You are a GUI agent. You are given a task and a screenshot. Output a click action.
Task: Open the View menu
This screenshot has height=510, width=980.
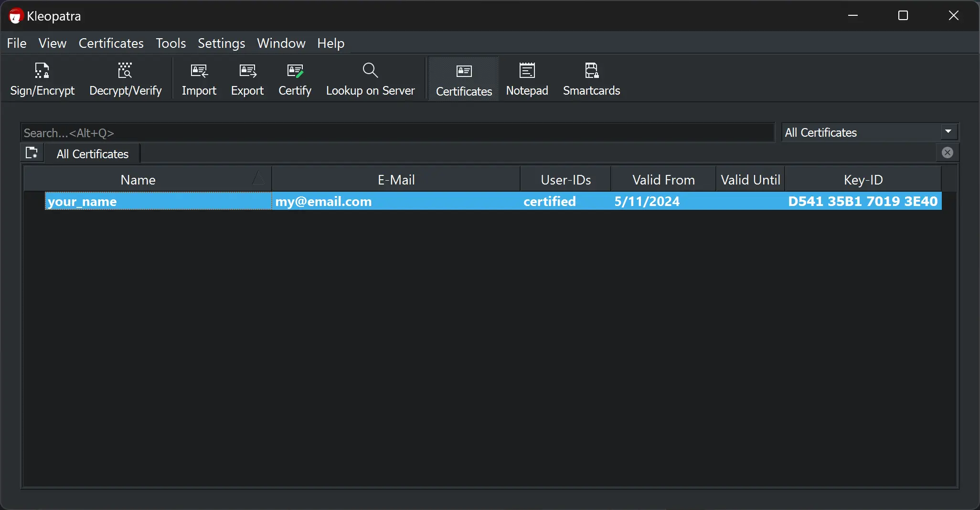coord(53,43)
